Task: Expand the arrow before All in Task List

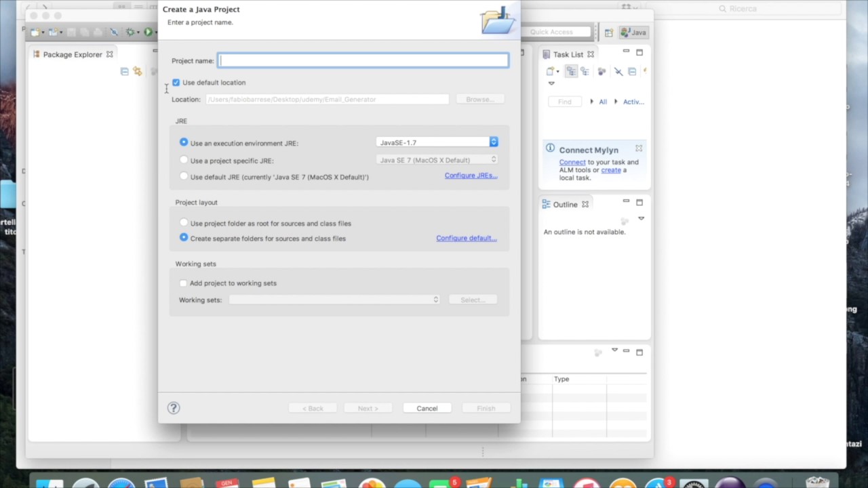Action: [592, 102]
